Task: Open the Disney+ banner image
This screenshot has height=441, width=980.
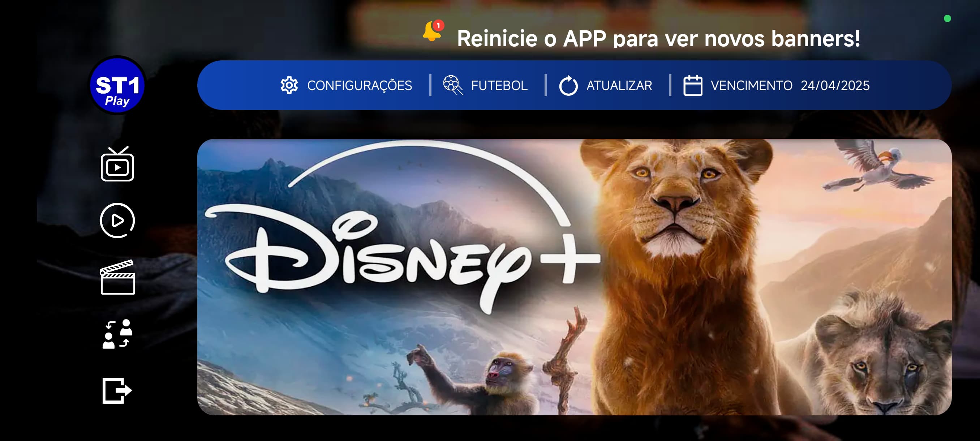Action: coord(574,277)
